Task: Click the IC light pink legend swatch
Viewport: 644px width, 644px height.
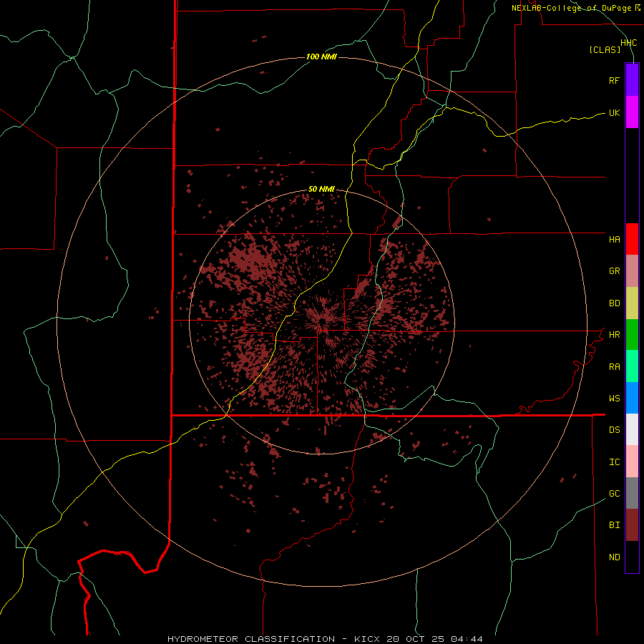Action: coord(632,462)
